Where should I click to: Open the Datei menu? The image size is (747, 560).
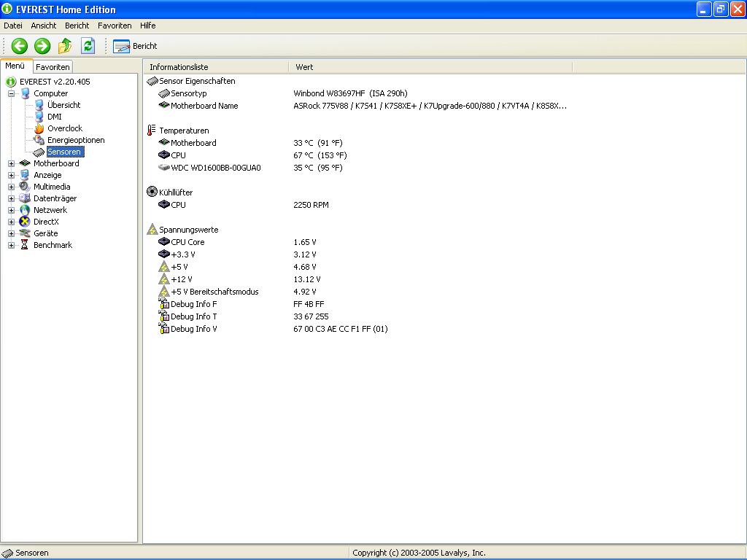coord(13,26)
